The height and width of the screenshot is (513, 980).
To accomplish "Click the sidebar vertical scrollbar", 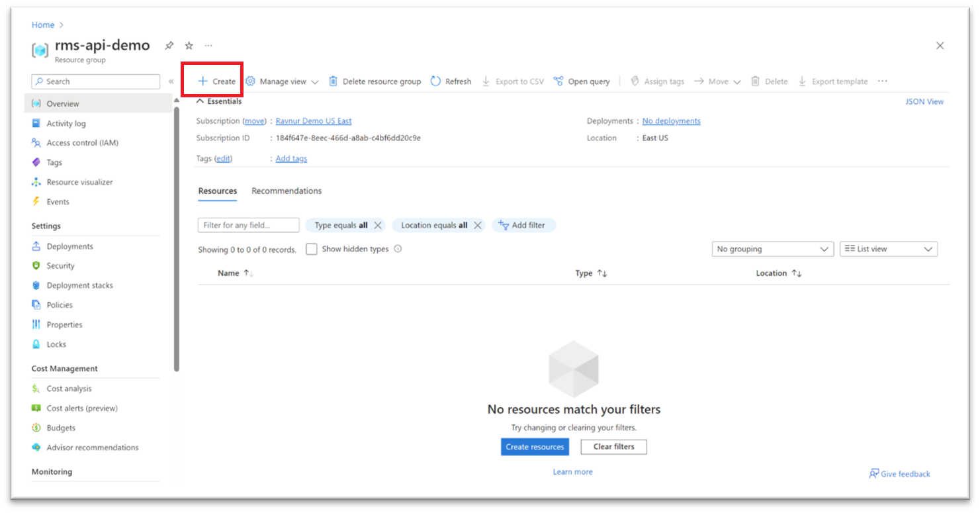I will (x=176, y=238).
